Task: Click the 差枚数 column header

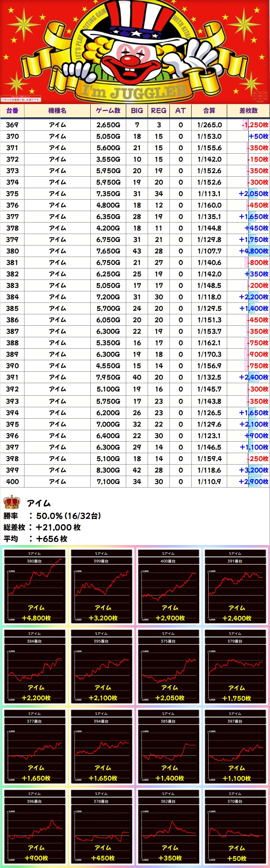Action: point(249,111)
